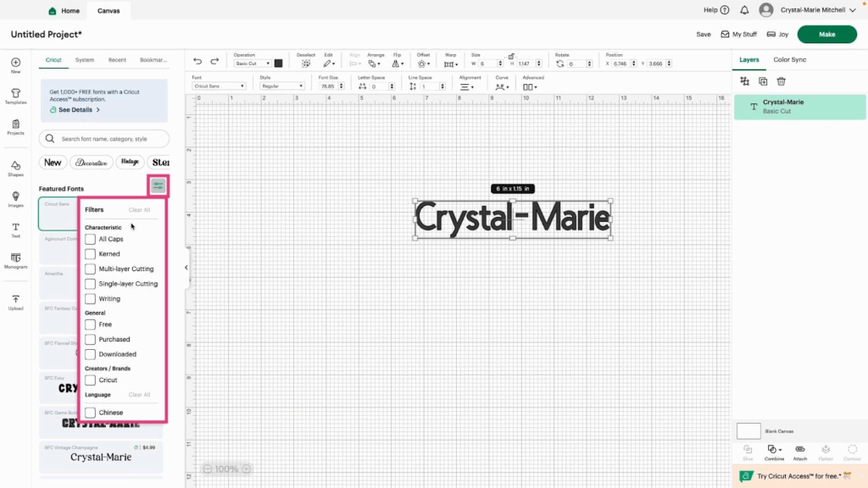Check the Kerned filter
This screenshot has width=868, height=488.
pyautogui.click(x=90, y=254)
